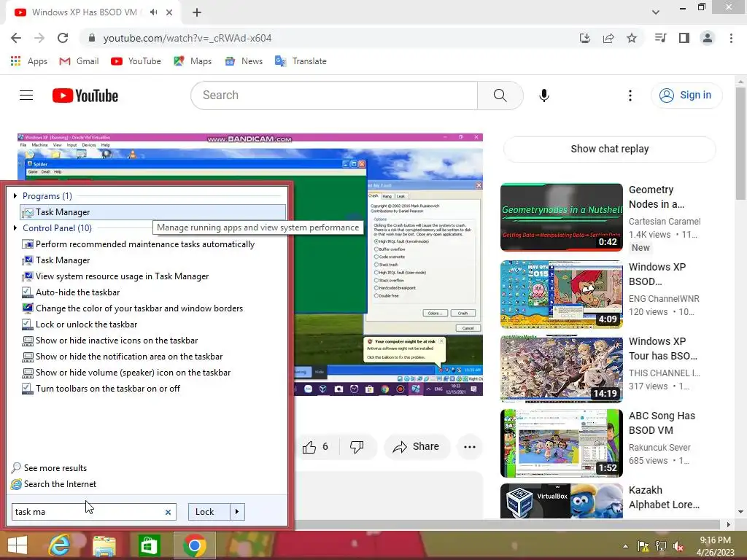Dislike the video with thumbs down

[357, 447]
